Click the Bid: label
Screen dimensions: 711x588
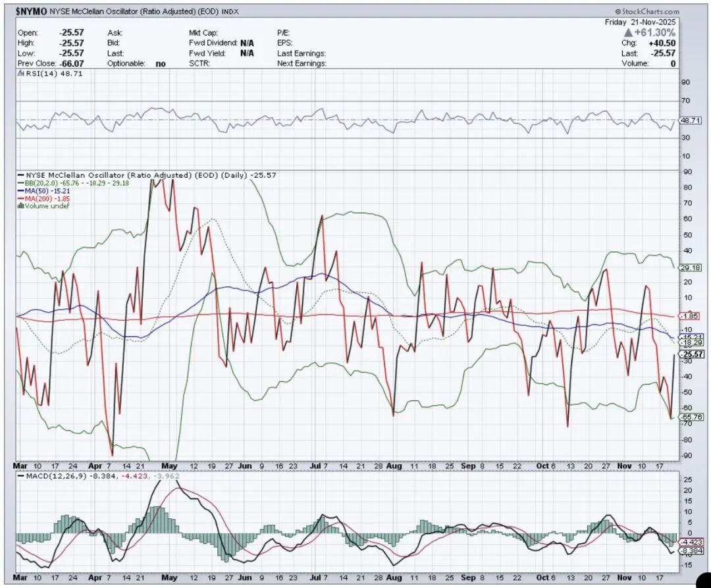click(114, 43)
